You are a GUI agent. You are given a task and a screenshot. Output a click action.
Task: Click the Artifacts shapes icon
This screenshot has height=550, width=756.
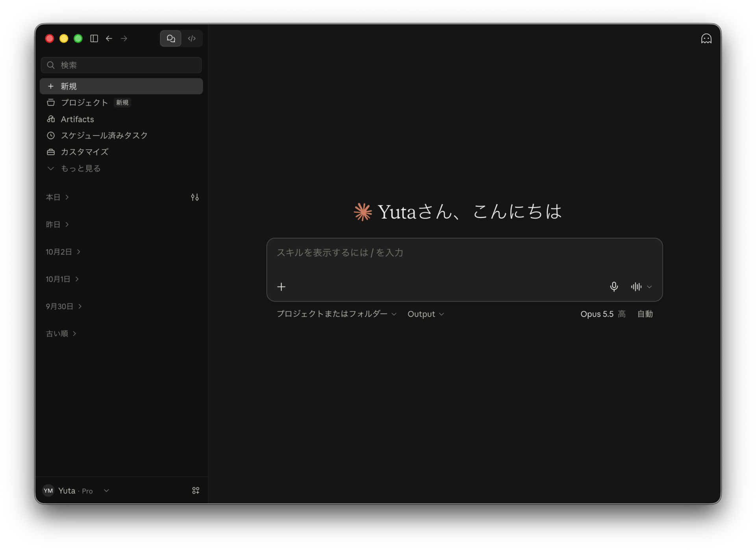pyautogui.click(x=51, y=119)
